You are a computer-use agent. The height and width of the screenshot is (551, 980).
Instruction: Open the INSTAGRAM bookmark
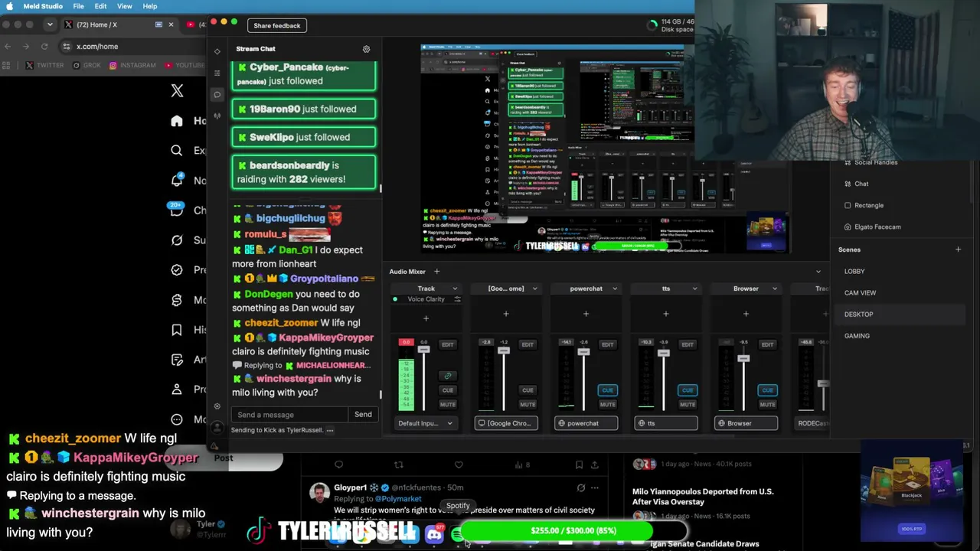(132, 66)
